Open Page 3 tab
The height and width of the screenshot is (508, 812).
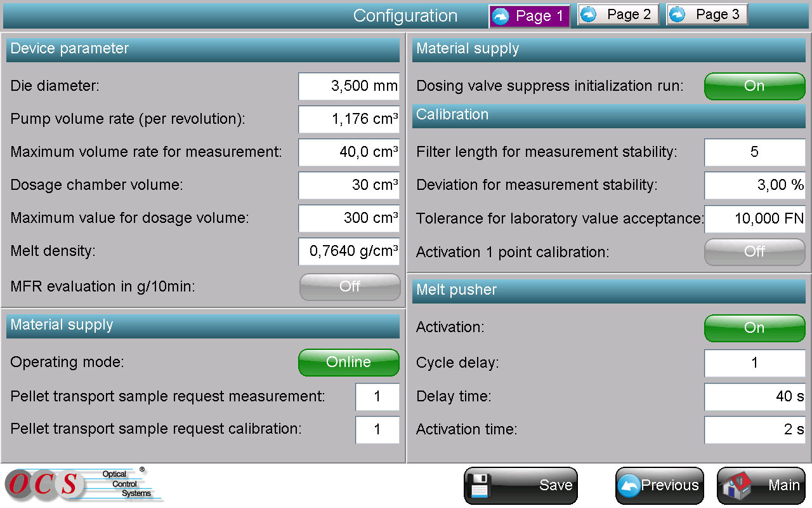pos(707,15)
